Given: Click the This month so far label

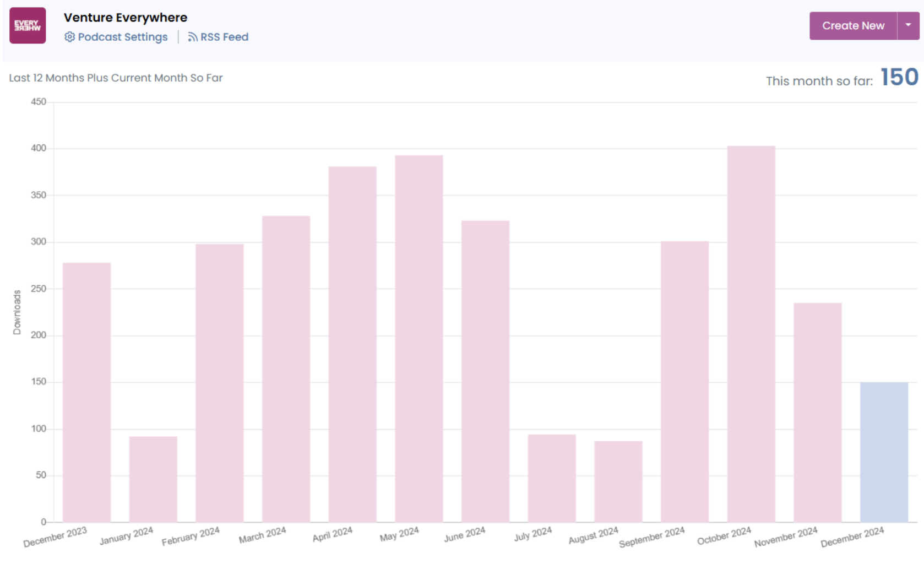Looking at the screenshot, I should tap(819, 81).
